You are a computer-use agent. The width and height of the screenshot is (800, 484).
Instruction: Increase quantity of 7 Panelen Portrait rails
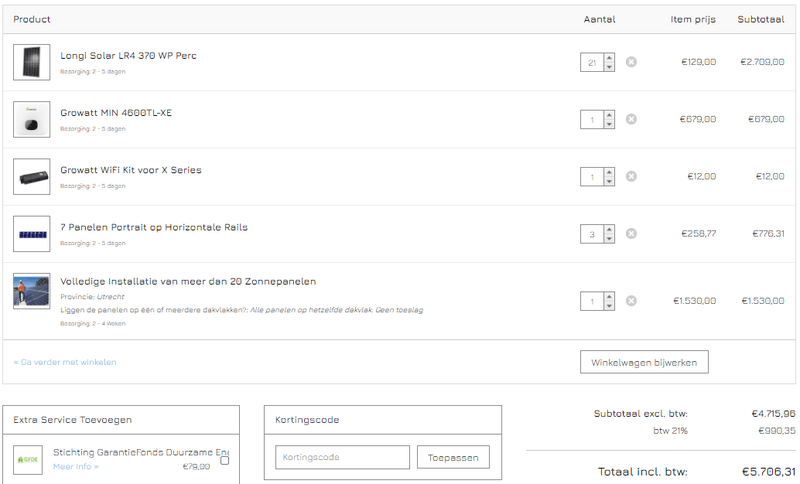point(609,229)
